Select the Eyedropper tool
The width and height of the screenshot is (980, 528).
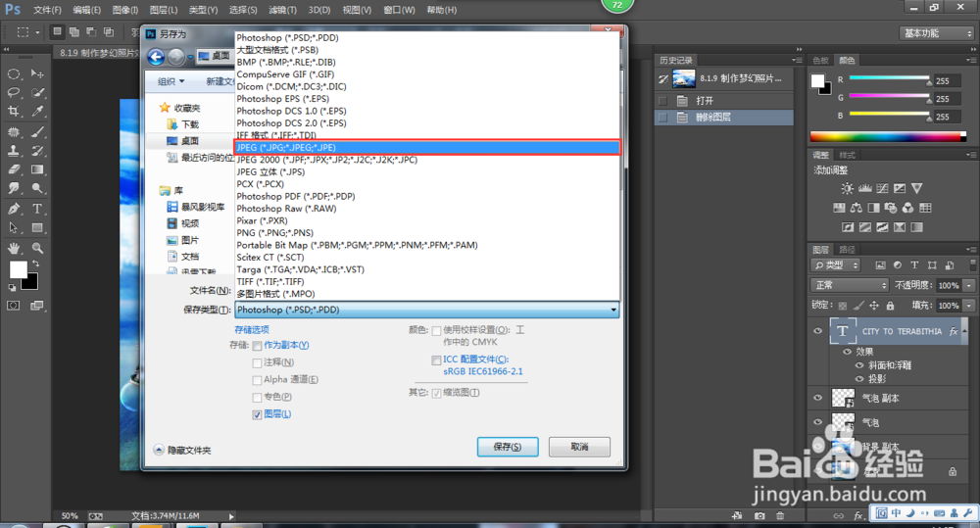point(37,112)
